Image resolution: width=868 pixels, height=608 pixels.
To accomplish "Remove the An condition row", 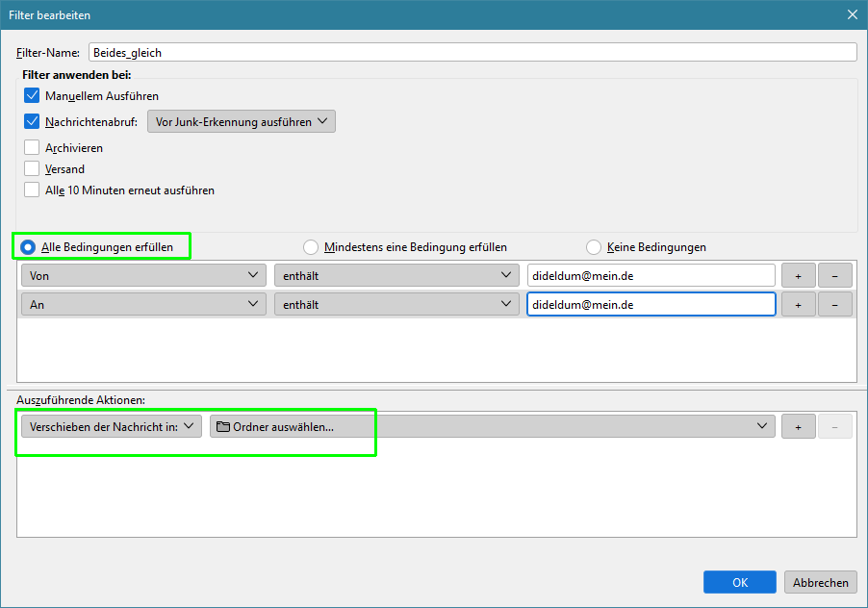I will tap(834, 305).
